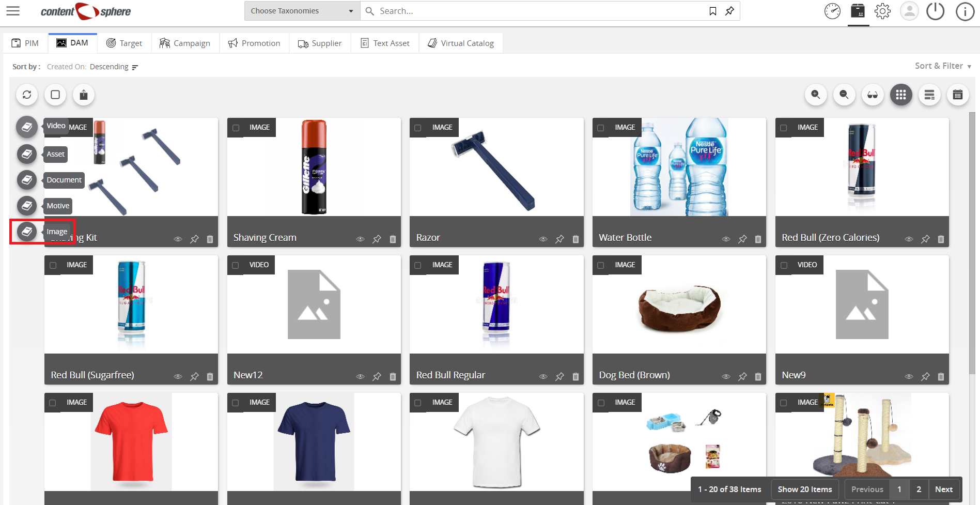Zoom in on thumbnails
The image size is (980, 505).
coord(816,95)
